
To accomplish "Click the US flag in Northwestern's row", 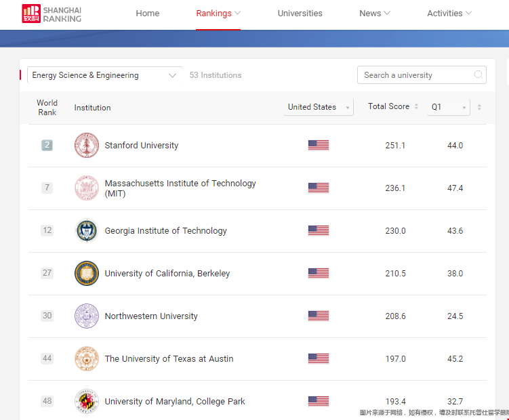I will click(x=319, y=316).
